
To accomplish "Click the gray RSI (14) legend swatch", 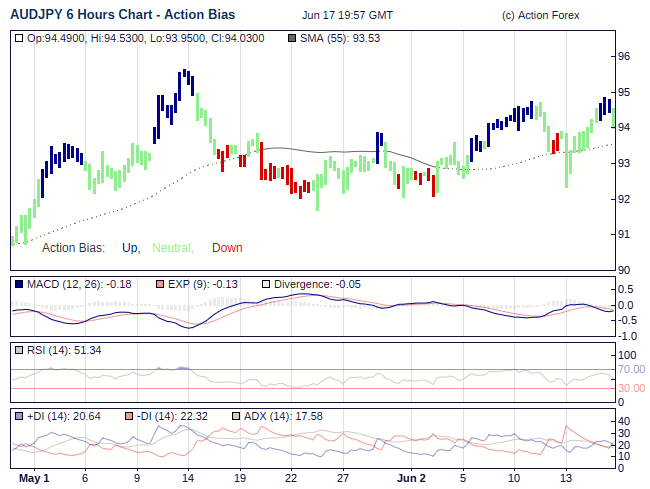I will (19, 351).
